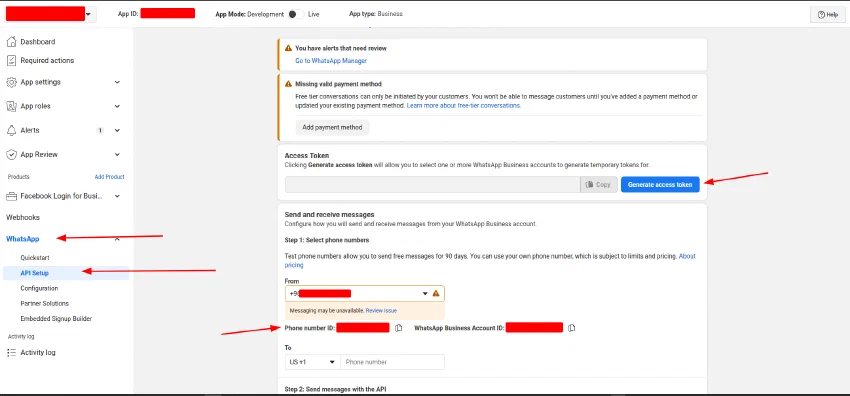Click the access token text field
Viewport: 850px width, 396px height.
click(433, 185)
